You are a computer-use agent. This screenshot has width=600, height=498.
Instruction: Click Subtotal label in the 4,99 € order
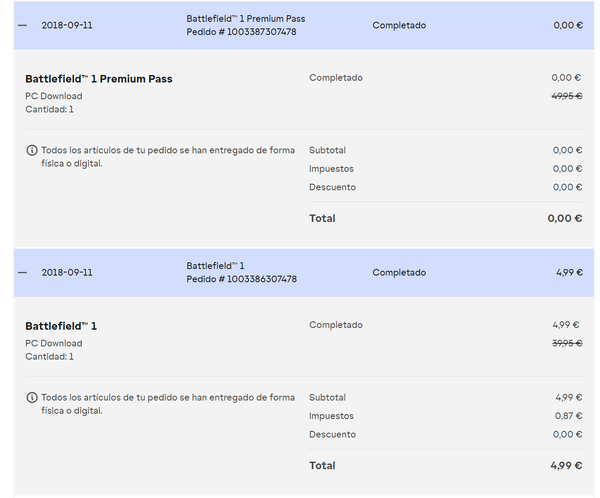pyautogui.click(x=327, y=397)
